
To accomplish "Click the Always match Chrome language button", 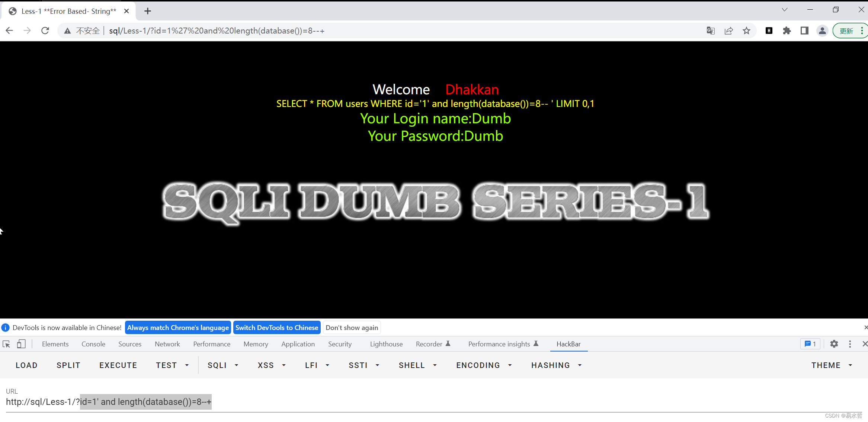I will [x=178, y=327].
